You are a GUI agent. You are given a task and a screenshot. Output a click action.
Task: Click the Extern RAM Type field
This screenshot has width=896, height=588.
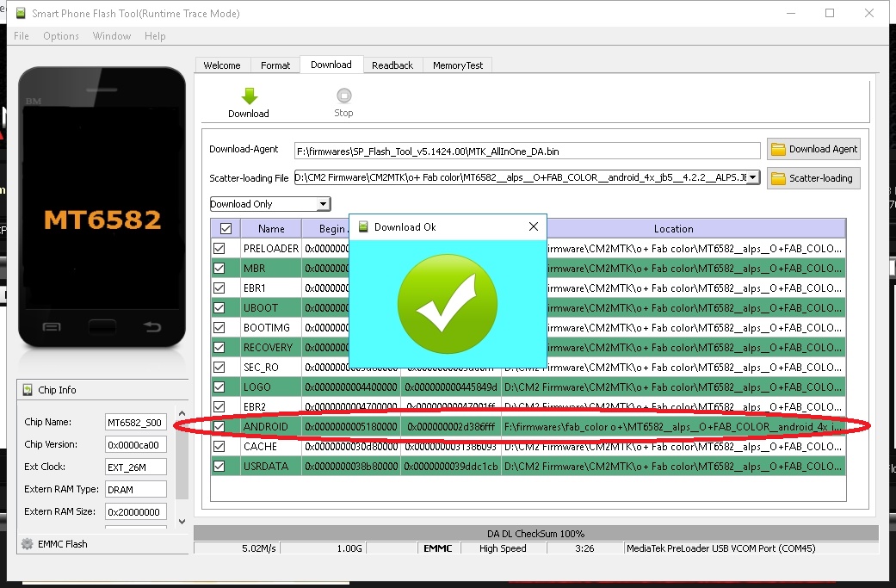click(136, 489)
